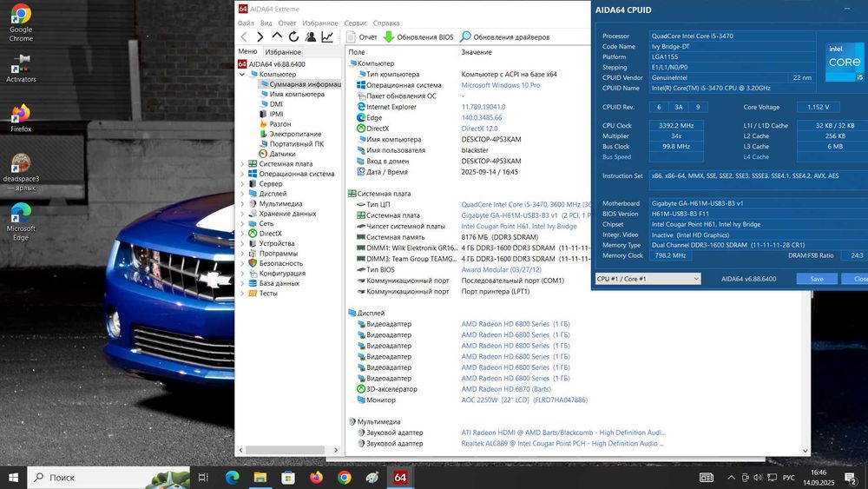Open File Explorer from the taskbar
The image size is (868, 489).
260,478
